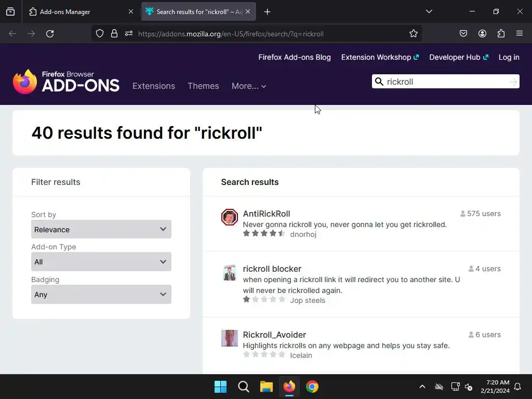Click author name Jop steels

coord(308,300)
